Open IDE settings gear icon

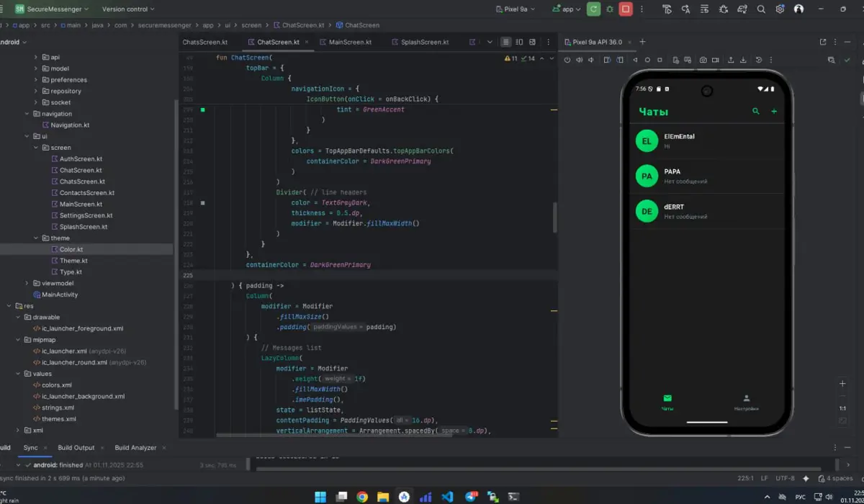pos(780,9)
